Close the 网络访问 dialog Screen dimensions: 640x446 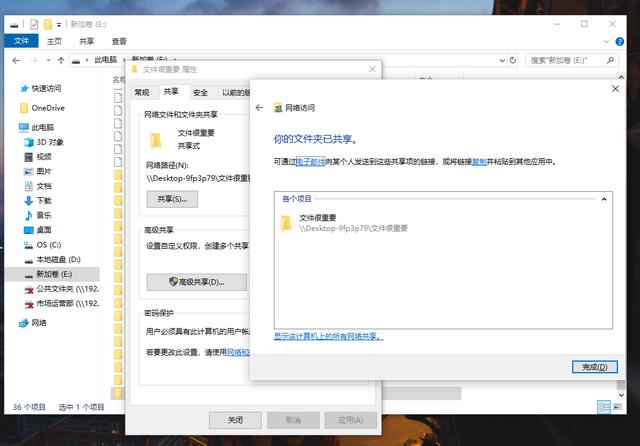tap(616, 89)
